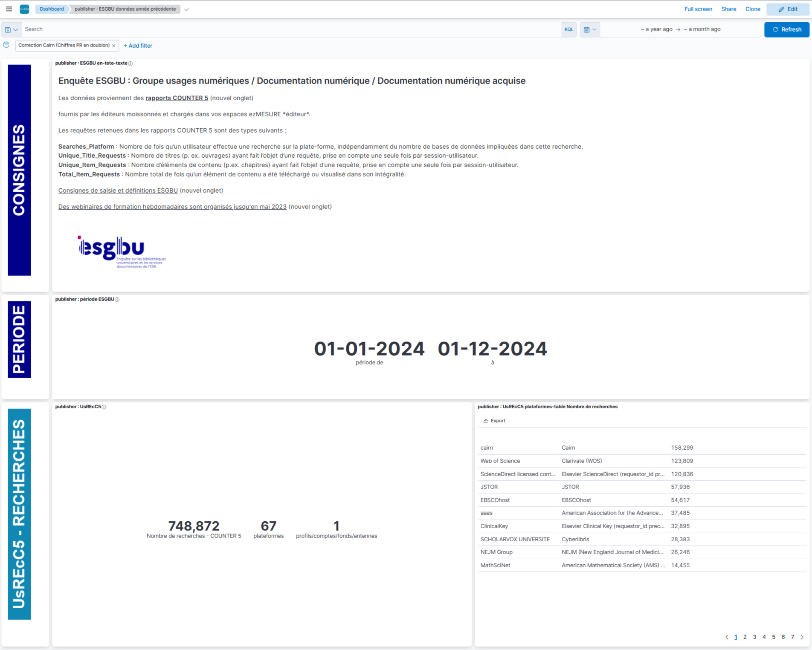Viewport: 812px width, 650px height.
Task: Click the start date '~ a year ago'
Action: tap(656, 29)
